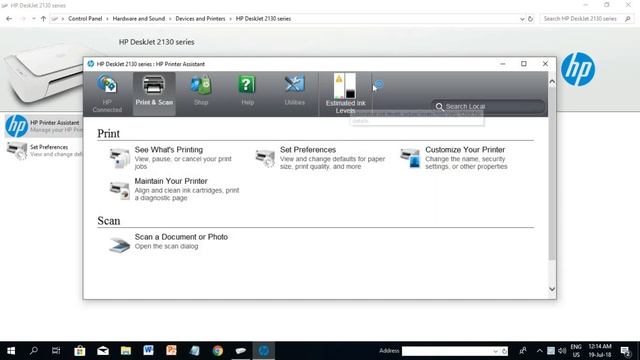
Task: Open Task View on the taskbar
Action: (x=56, y=351)
